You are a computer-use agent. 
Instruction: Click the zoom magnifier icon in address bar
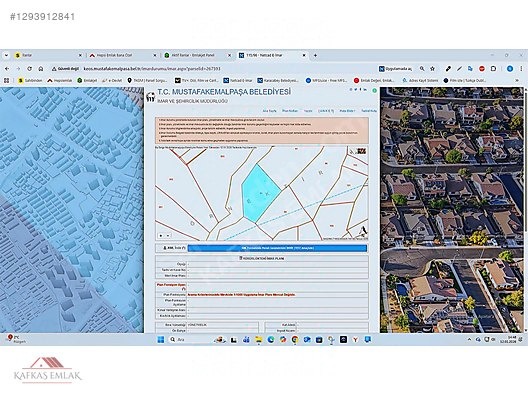[x=422, y=69]
